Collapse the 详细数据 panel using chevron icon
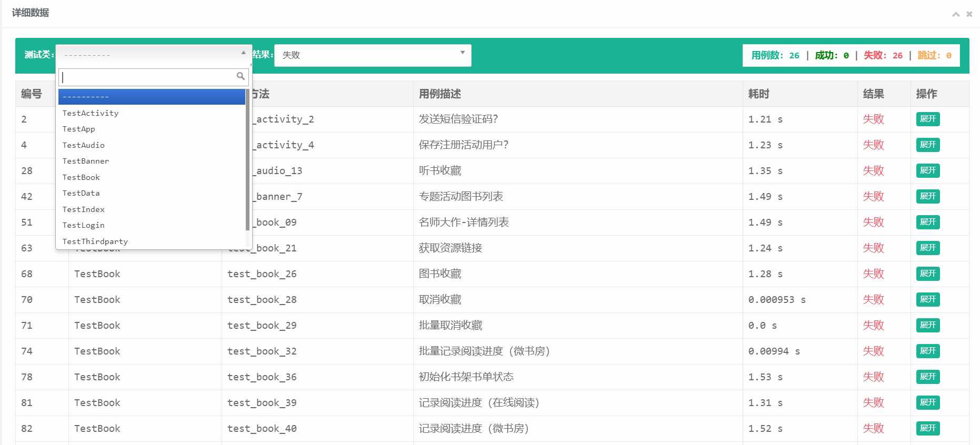 [956, 14]
